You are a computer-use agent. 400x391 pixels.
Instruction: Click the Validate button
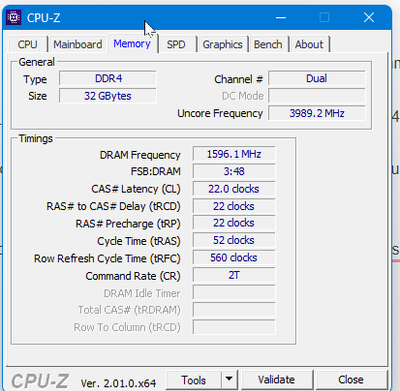[x=276, y=380]
